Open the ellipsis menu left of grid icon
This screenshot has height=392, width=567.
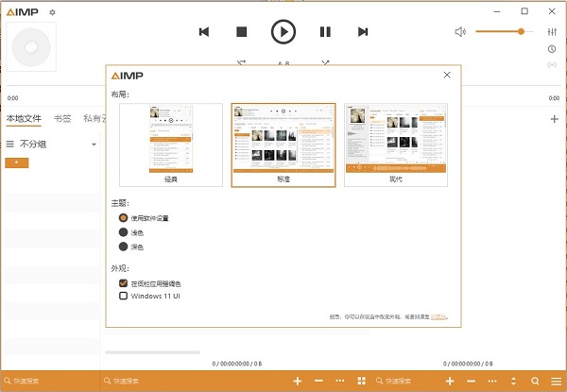[340, 382]
